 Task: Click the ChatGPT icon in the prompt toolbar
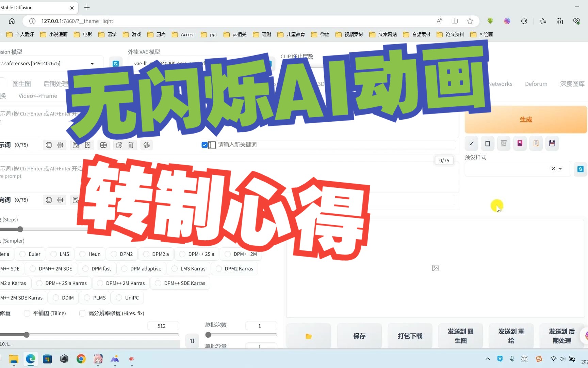[147, 145]
